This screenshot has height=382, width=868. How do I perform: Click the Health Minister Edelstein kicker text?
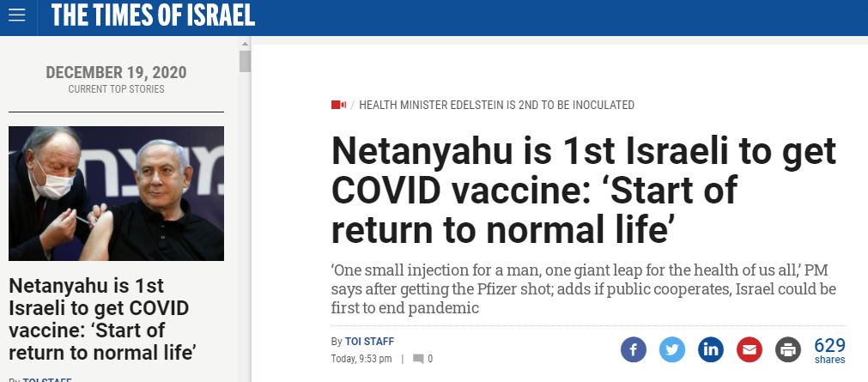(496, 106)
